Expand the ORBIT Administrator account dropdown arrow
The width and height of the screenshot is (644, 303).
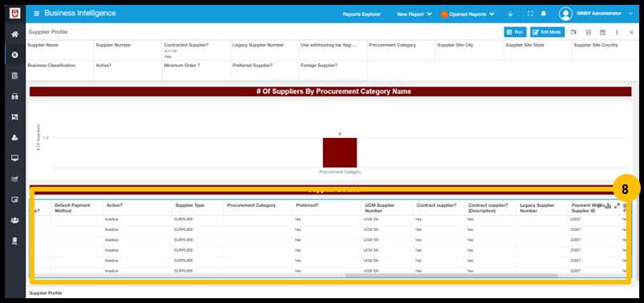click(x=630, y=14)
